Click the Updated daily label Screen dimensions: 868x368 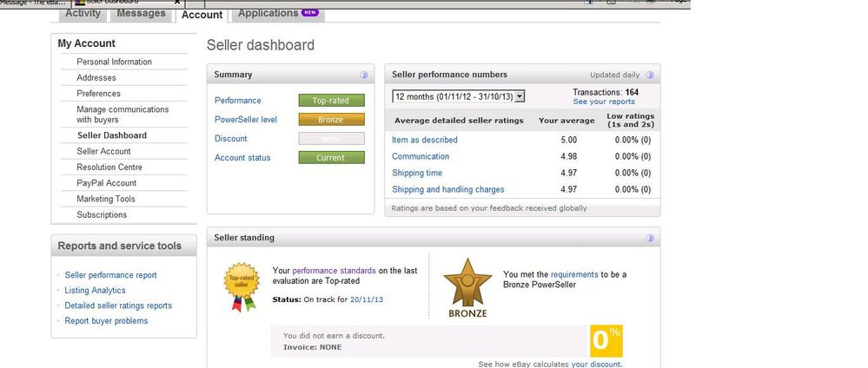click(x=614, y=75)
